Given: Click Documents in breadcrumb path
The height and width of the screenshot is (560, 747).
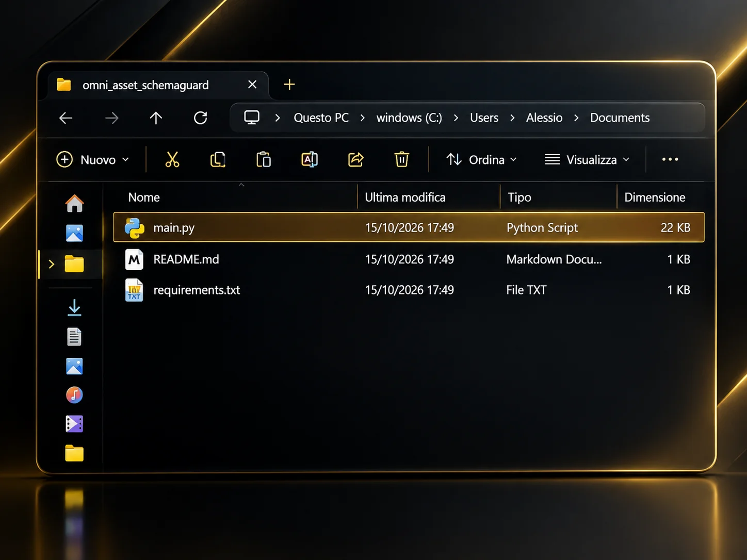Looking at the screenshot, I should coord(620,118).
